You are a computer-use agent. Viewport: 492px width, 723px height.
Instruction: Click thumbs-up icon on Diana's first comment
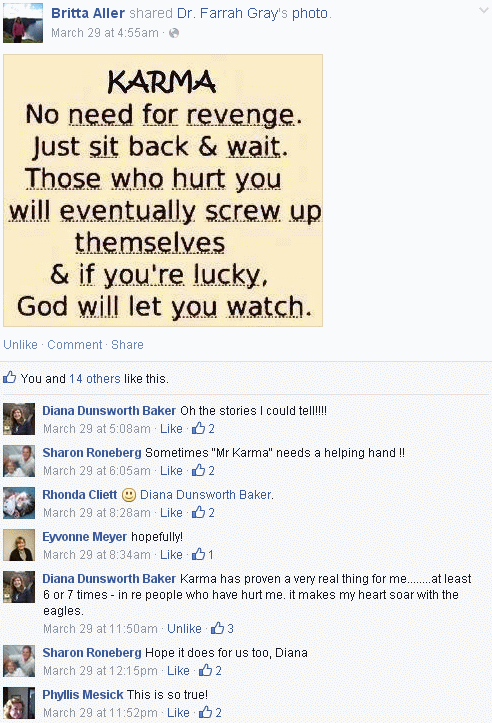point(199,428)
